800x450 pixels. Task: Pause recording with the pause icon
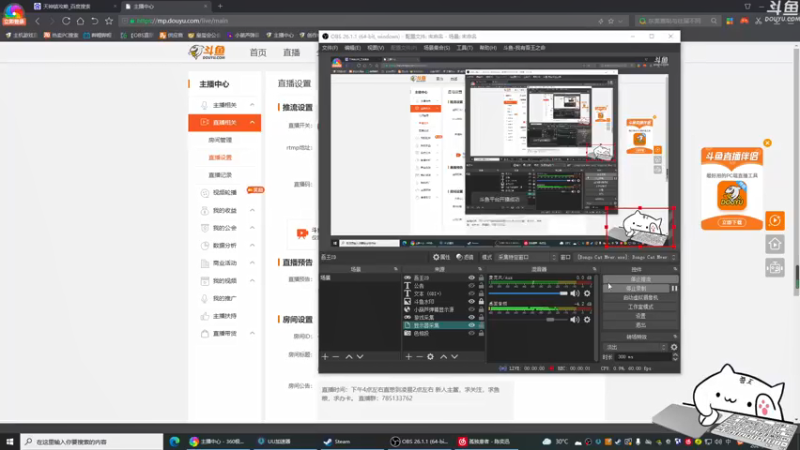674,288
